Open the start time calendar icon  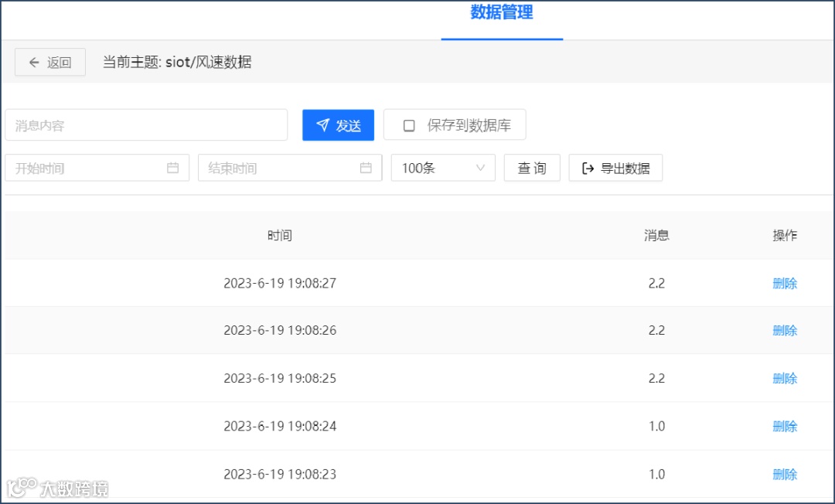point(172,168)
